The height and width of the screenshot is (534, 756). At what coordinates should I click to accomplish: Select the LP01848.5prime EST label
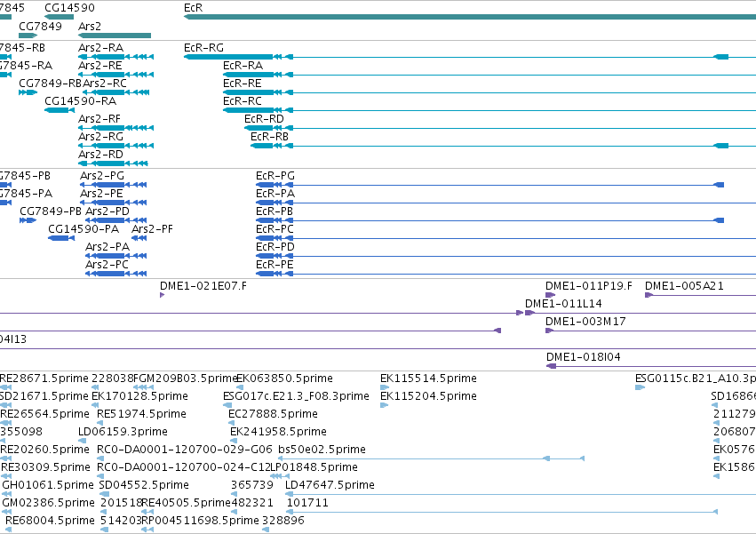pos(314,468)
